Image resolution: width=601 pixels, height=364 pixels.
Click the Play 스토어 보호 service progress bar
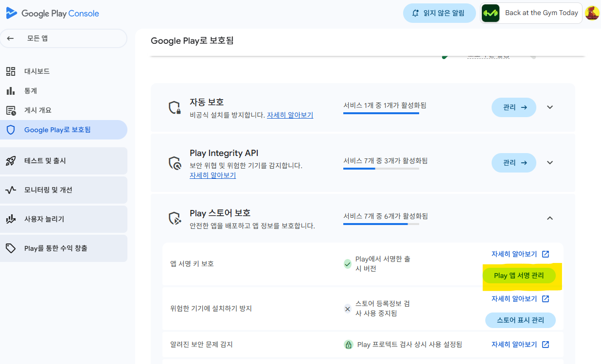click(x=381, y=224)
